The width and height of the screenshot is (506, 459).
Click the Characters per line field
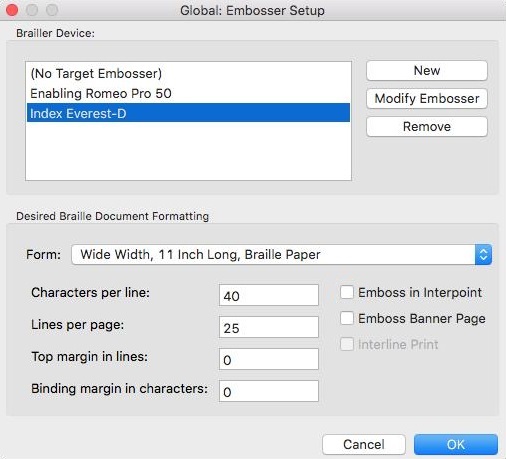269,295
